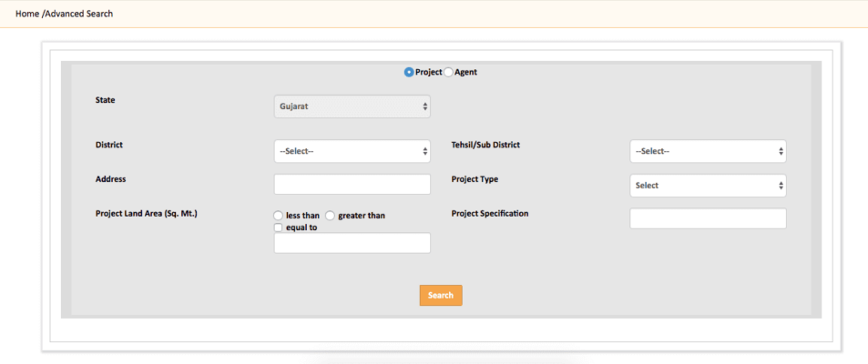The height and width of the screenshot is (364, 868).
Task: Click the Project Land Area (Sq. Mt.) label
Action: (x=146, y=213)
